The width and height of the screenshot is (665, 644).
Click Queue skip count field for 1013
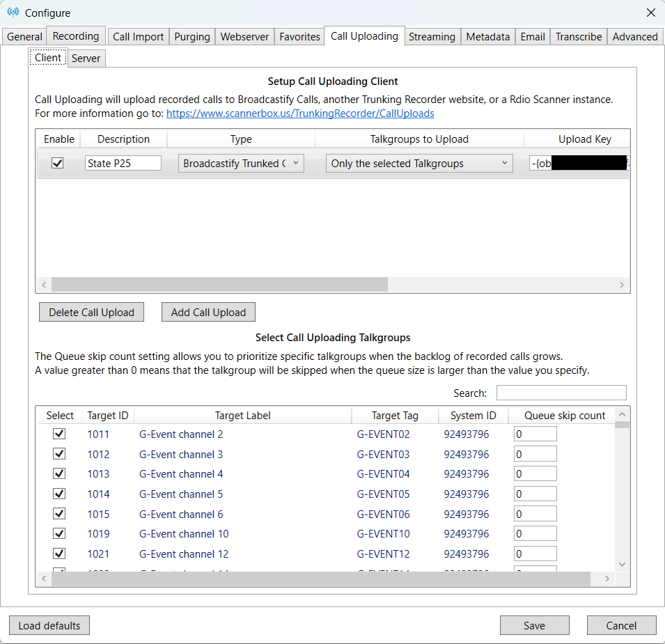[x=535, y=474]
